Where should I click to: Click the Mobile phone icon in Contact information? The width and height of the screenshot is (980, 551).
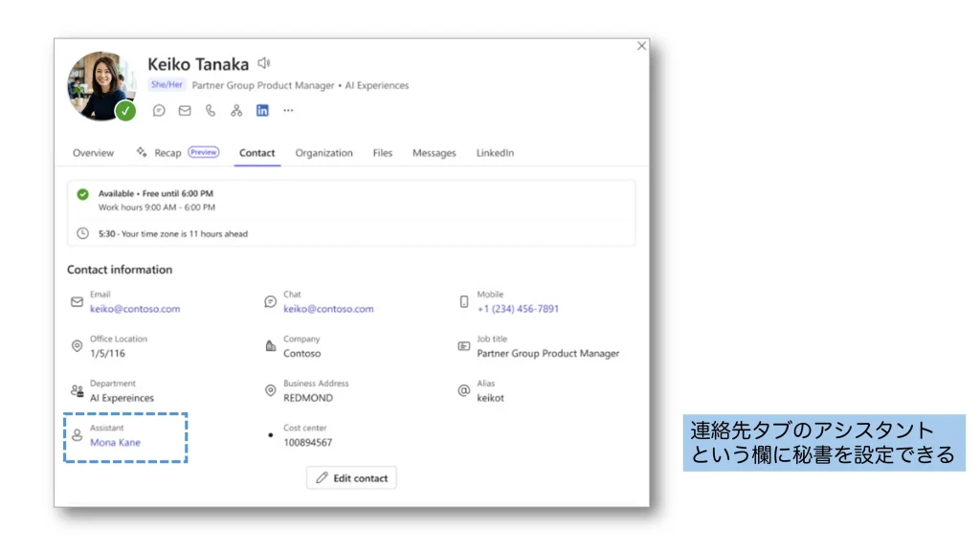point(464,301)
